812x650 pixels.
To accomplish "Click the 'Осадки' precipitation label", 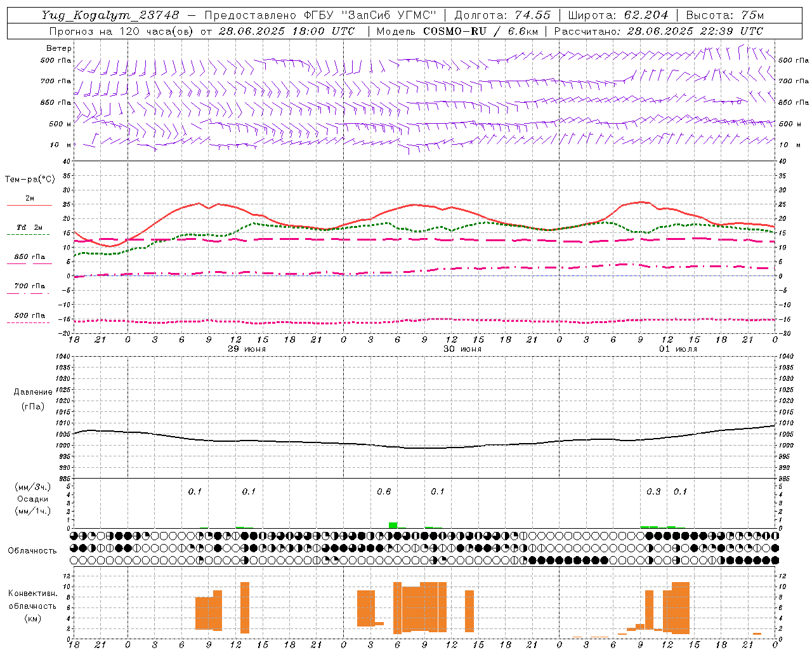I will 33,499.
